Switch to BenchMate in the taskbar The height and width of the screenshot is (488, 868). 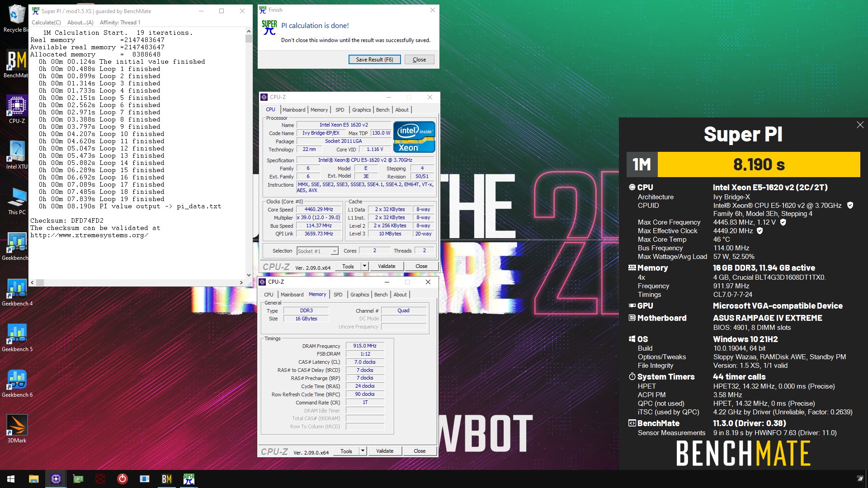(x=167, y=479)
